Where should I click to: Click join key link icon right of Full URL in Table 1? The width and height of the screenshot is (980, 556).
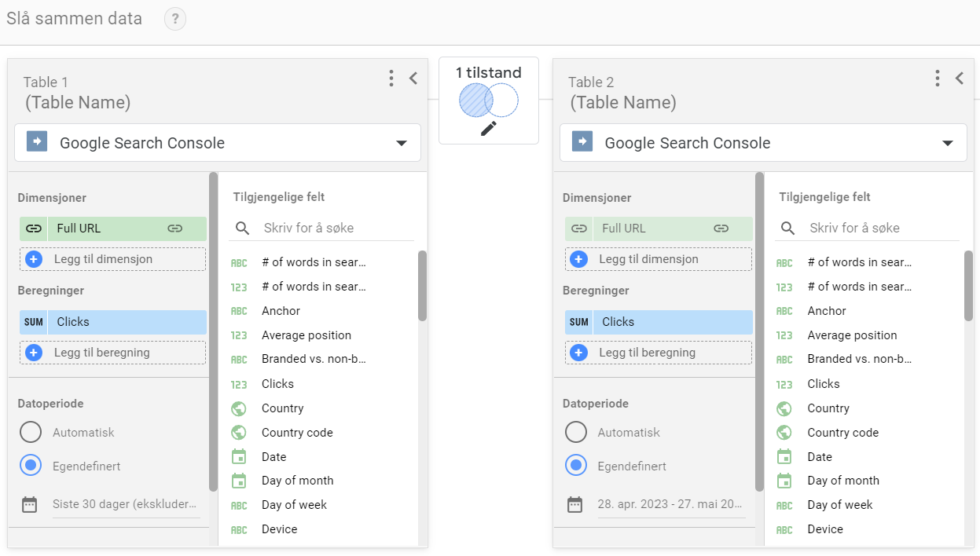(x=175, y=229)
